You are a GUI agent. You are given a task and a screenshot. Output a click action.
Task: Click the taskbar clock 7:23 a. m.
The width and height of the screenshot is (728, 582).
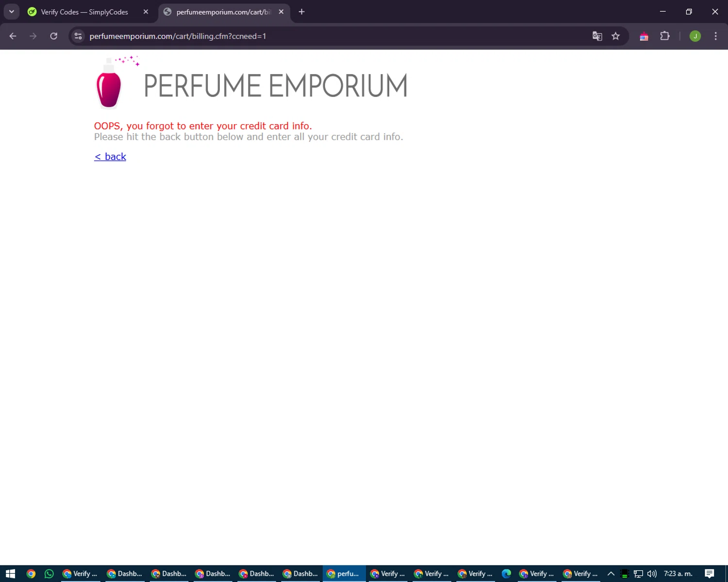point(678,574)
